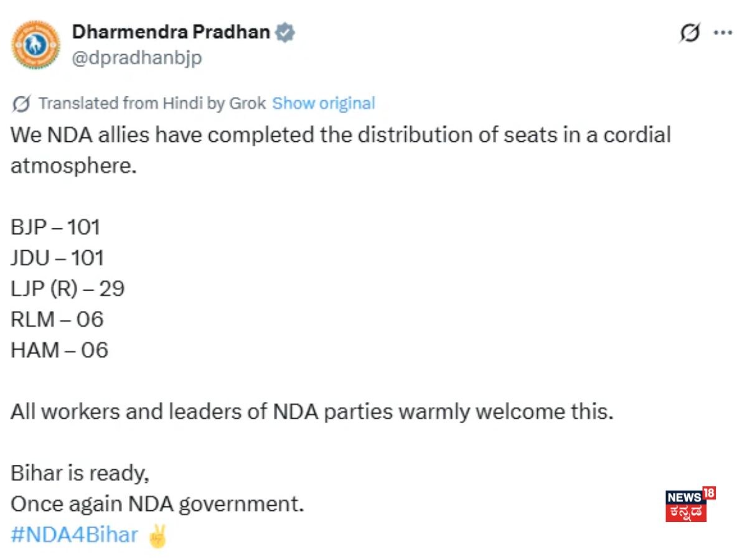The image size is (747, 560).
Task: Click the 'JDU – 101' line
Action: [x=57, y=258]
